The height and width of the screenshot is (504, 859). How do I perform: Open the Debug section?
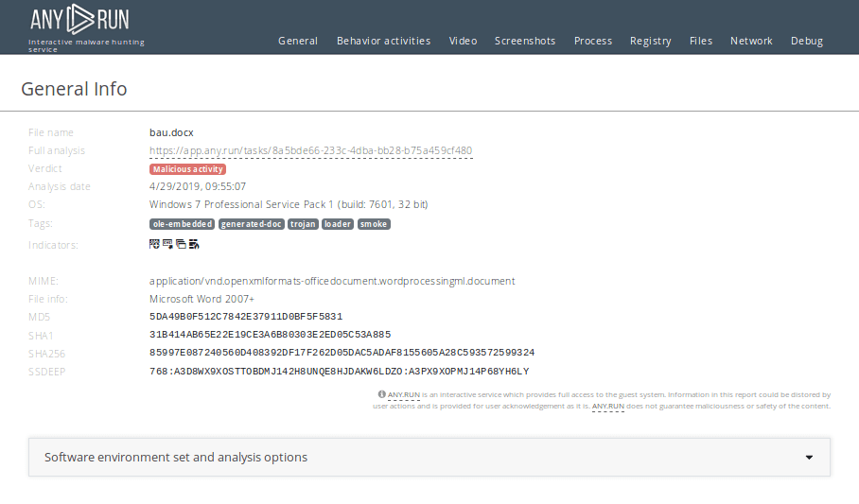pyautogui.click(x=807, y=41)
